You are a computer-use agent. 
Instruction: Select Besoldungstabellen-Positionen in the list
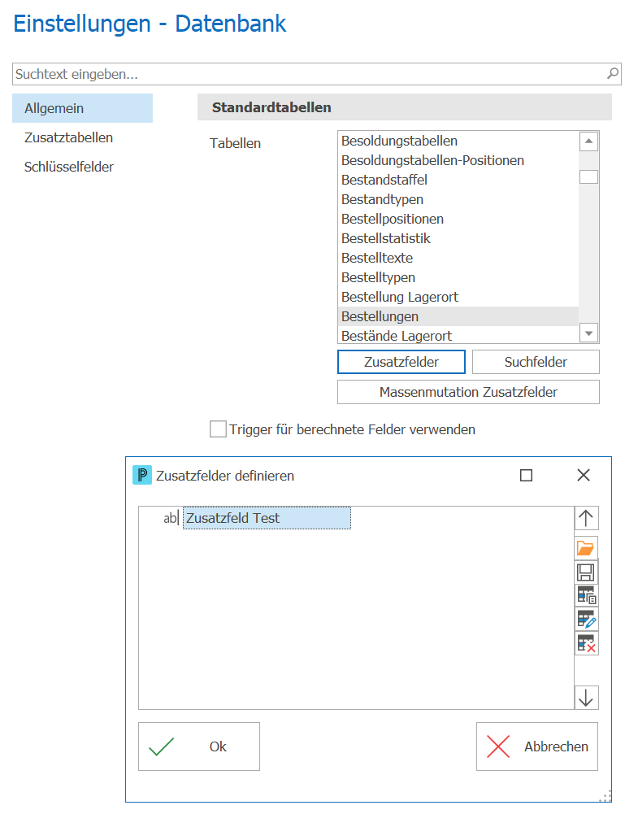click(x=458, y=160)
